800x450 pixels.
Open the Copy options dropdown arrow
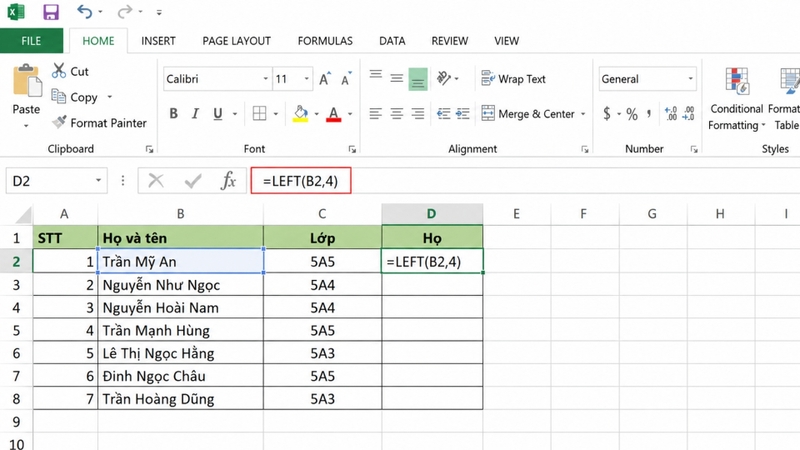point(110,97)
